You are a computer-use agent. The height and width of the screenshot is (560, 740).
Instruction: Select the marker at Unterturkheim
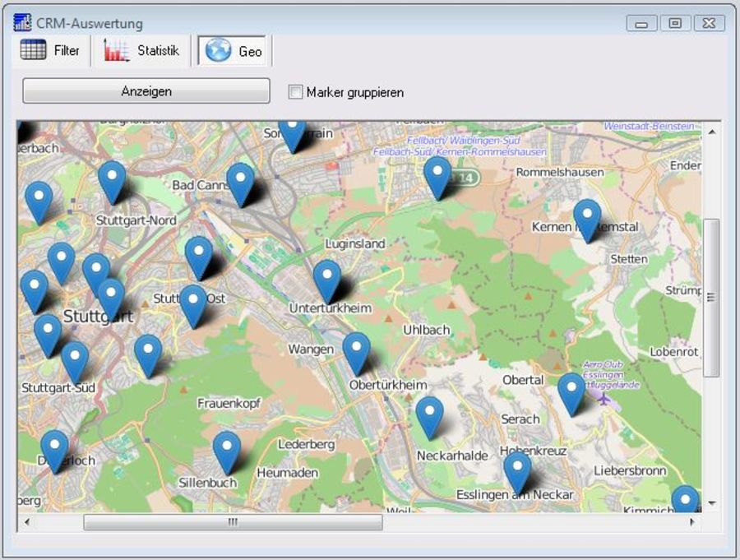pos(327,281)
